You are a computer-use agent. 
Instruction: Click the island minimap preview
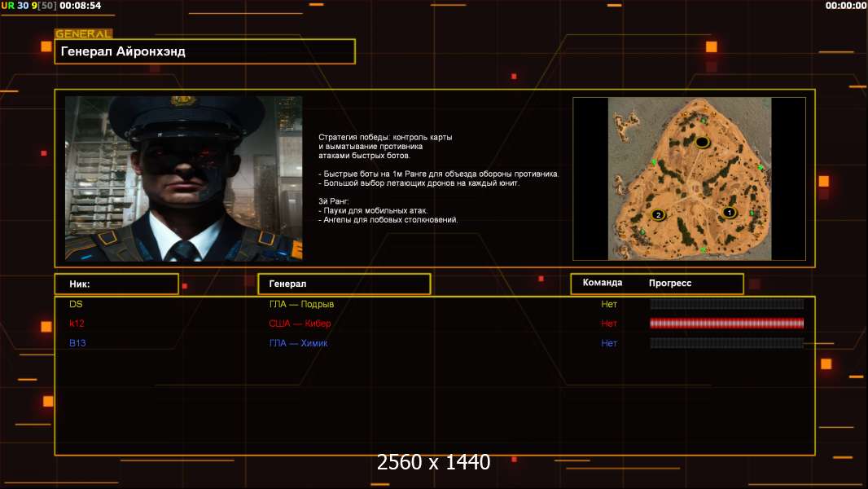689,178
